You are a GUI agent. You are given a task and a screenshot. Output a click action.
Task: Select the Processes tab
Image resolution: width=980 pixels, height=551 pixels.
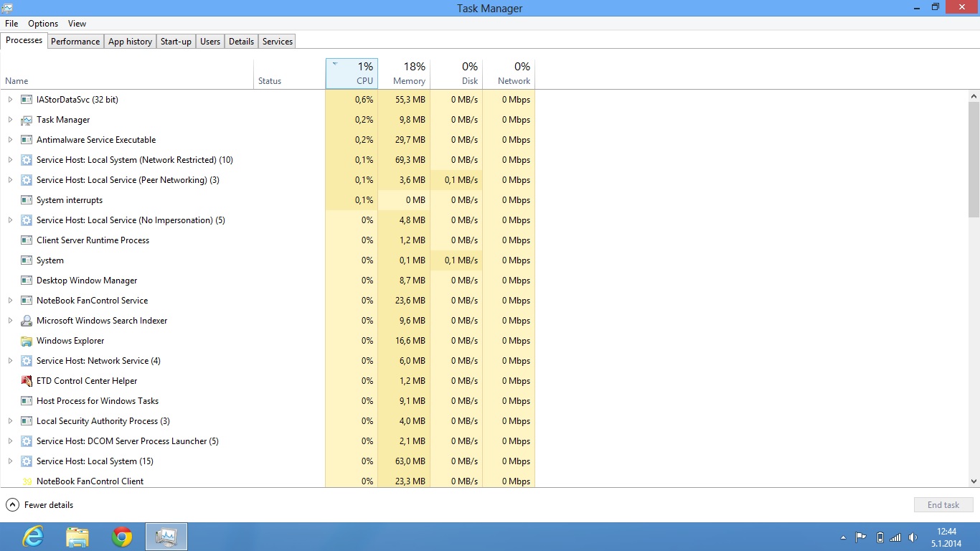(x=24, y=40)
